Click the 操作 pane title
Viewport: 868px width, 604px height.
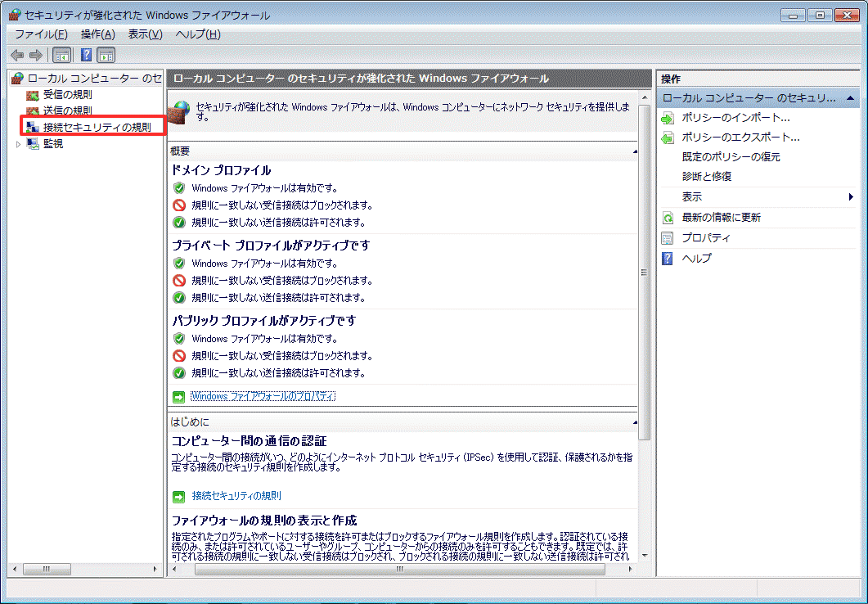click(670, 79)
